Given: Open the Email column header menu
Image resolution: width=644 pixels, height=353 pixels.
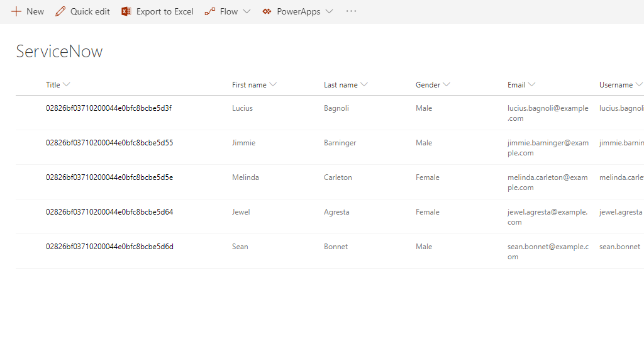Looking at the screenshot, I should click(531, 85).
